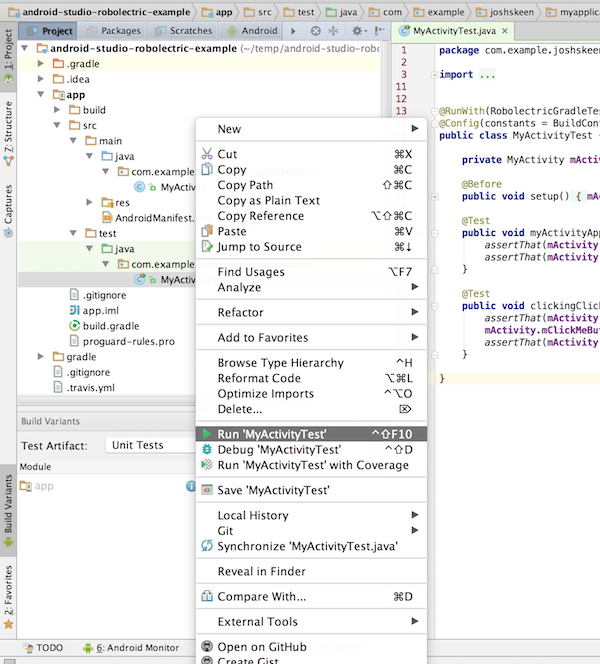Click Delete... menu entry
This screenshot has width=600, height=664.
point(311,409)
